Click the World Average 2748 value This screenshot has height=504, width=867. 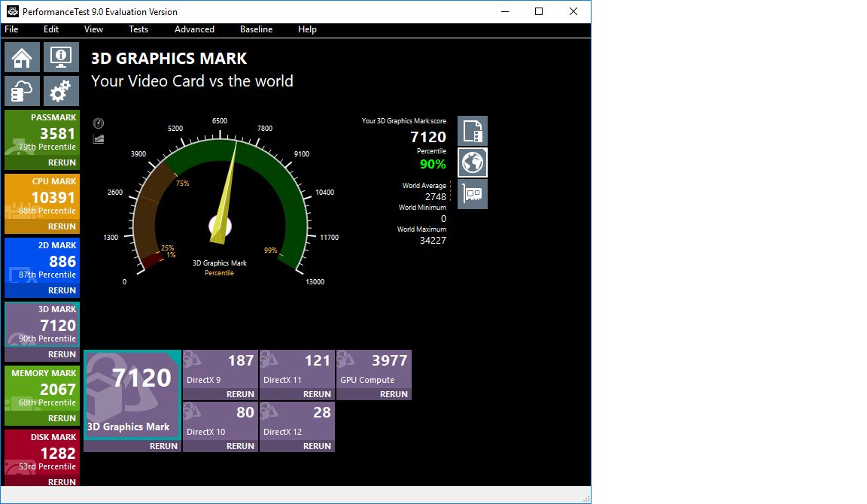435,197
